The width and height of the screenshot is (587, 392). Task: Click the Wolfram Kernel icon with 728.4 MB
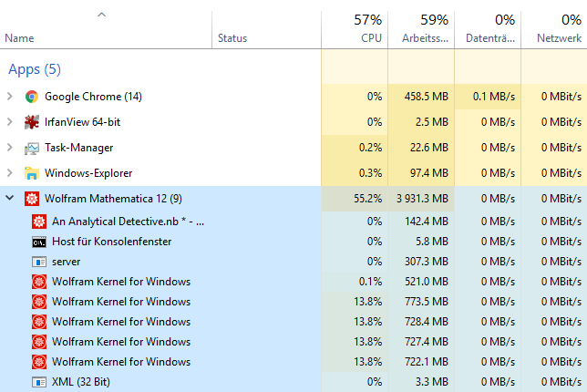click(39, 322)
